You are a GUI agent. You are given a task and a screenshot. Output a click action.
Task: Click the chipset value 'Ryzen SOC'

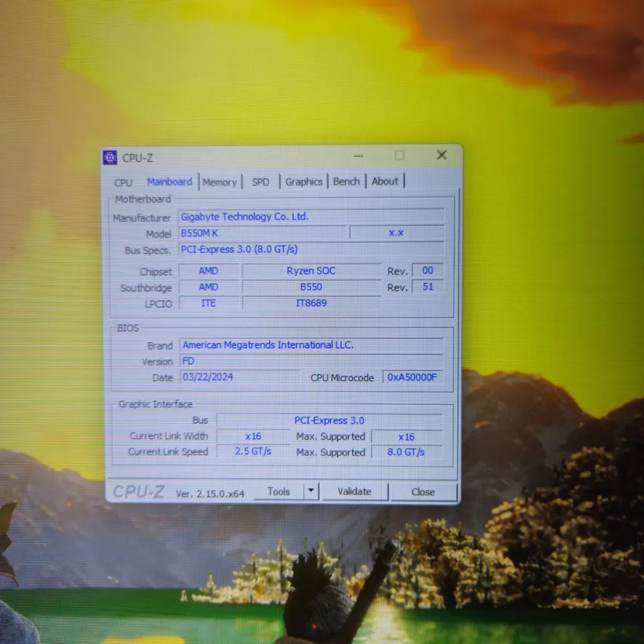tap(311, 270)
